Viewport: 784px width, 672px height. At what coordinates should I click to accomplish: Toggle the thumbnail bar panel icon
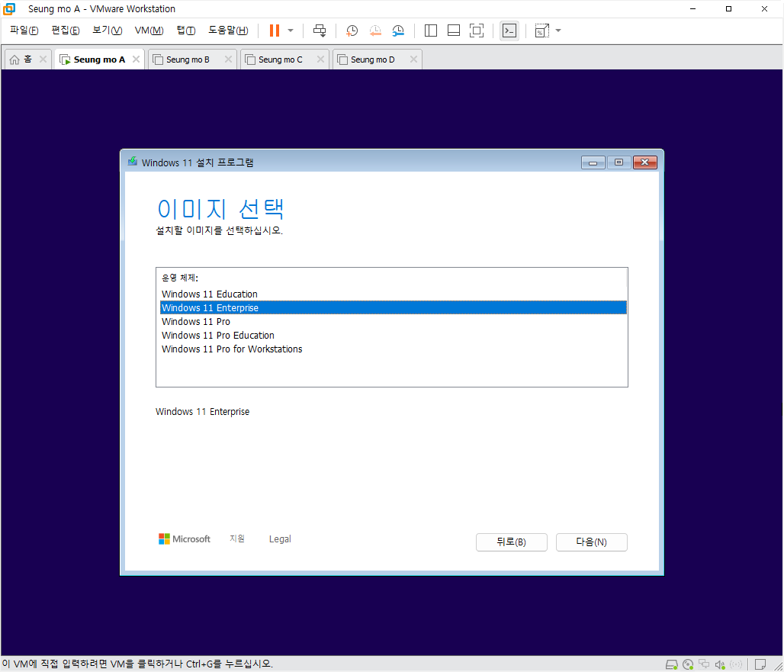coord(454,31)
